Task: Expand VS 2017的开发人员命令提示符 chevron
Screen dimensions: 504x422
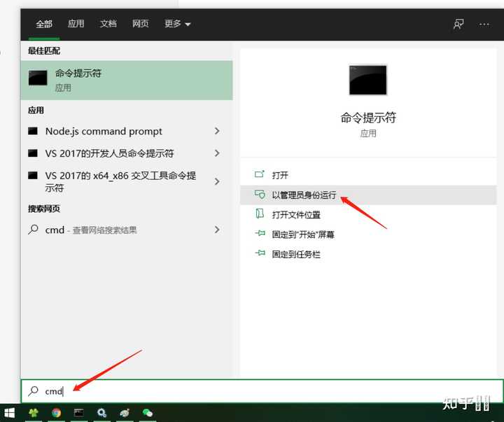Action: [217, 153]
